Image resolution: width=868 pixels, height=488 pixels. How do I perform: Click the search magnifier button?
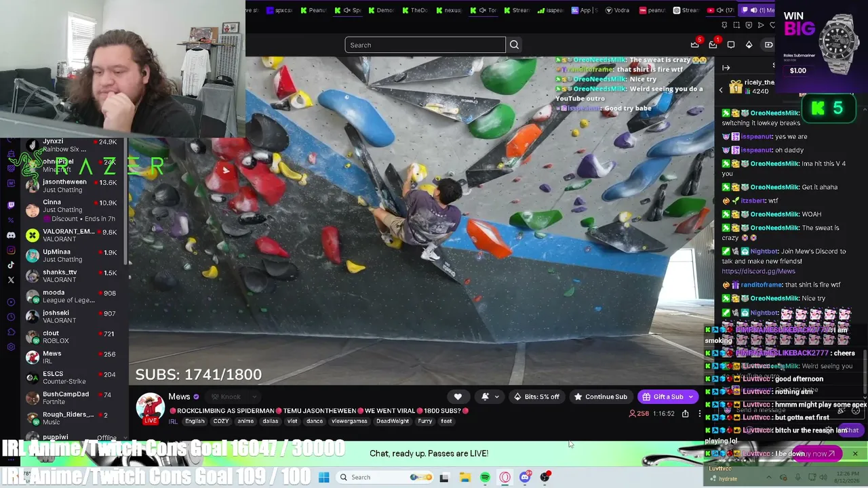[x=514, y=45]
